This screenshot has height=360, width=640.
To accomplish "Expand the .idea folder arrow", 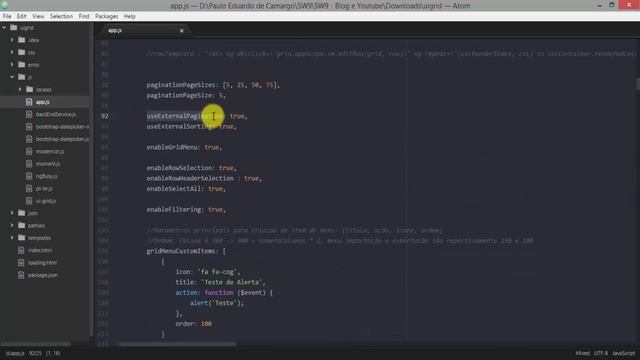I will (12, 40).
